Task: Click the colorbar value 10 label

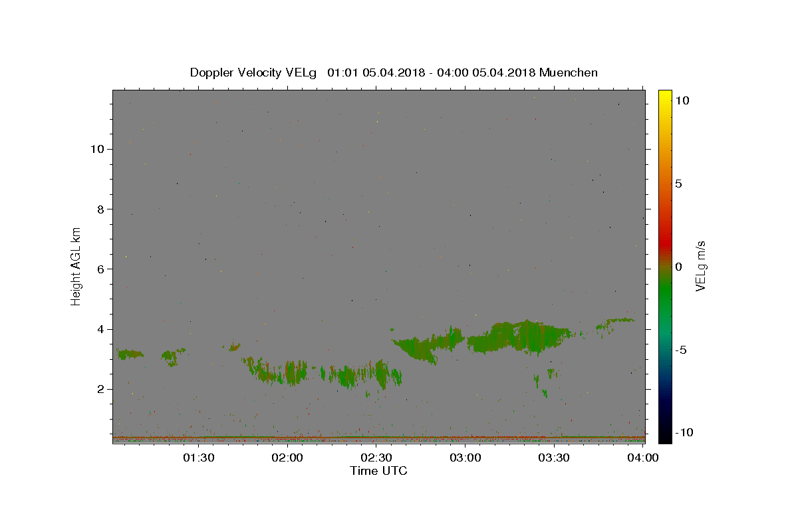Action: 682,100
